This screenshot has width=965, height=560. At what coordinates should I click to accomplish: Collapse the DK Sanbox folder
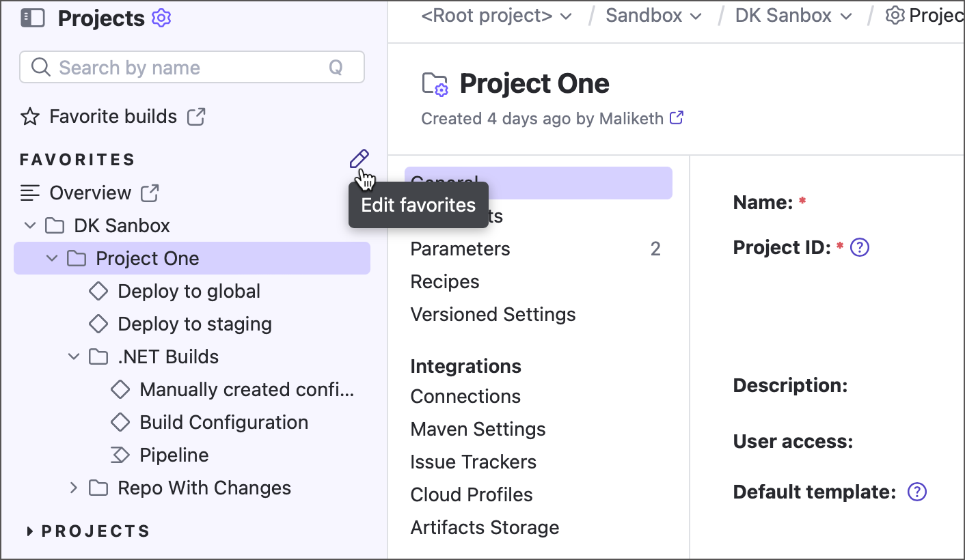29,226
